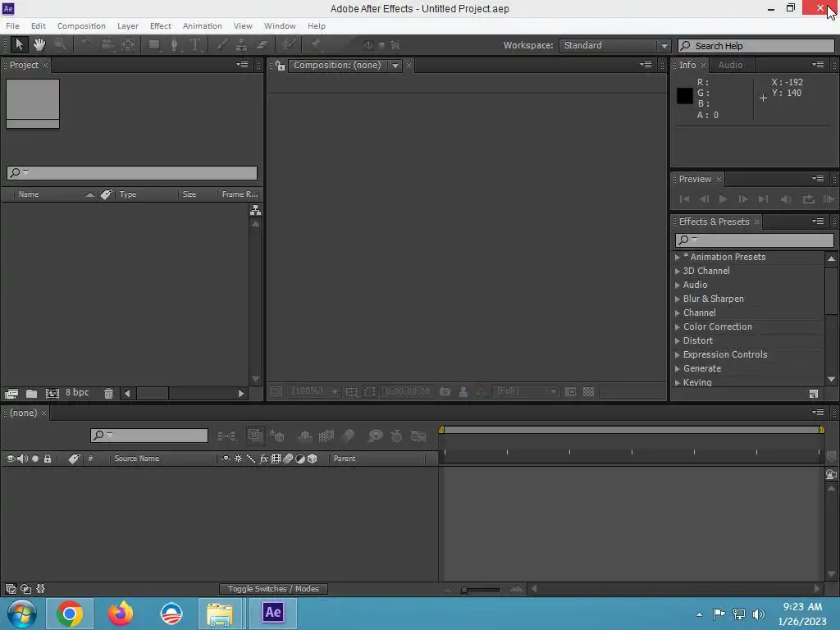Click the black color swatch in Info panel

coord(684,96)
